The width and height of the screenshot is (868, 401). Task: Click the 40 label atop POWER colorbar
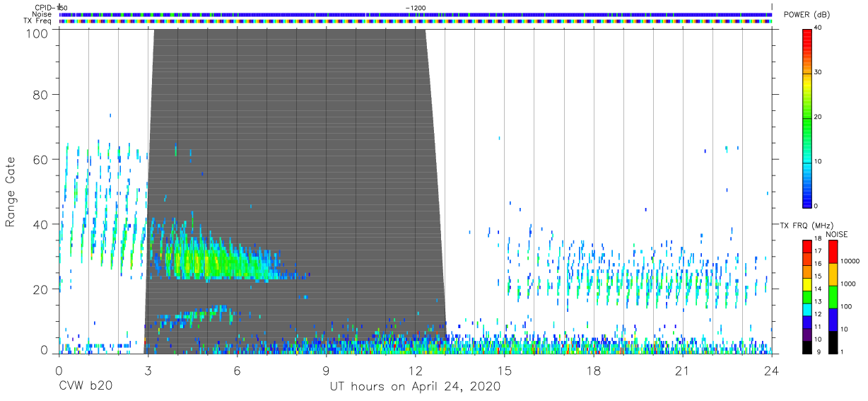[x=819, y=28]
